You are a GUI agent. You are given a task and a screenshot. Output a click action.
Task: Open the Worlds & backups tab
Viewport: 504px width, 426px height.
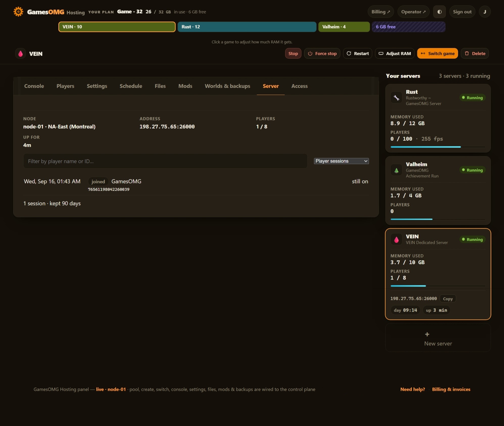coord(227,86)
